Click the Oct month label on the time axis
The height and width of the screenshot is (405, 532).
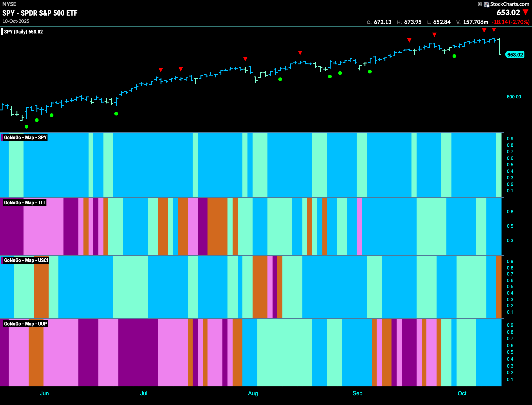pyautogui.click(x=462, y=393)
